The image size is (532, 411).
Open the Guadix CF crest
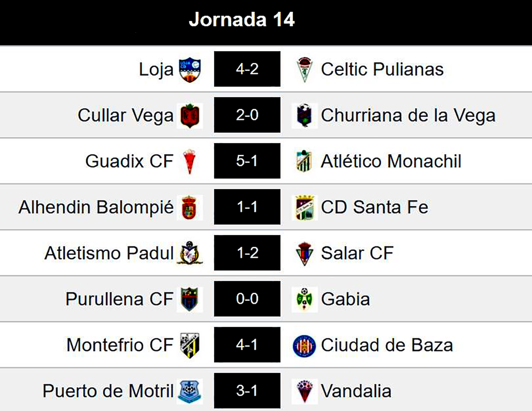[190, 161]
